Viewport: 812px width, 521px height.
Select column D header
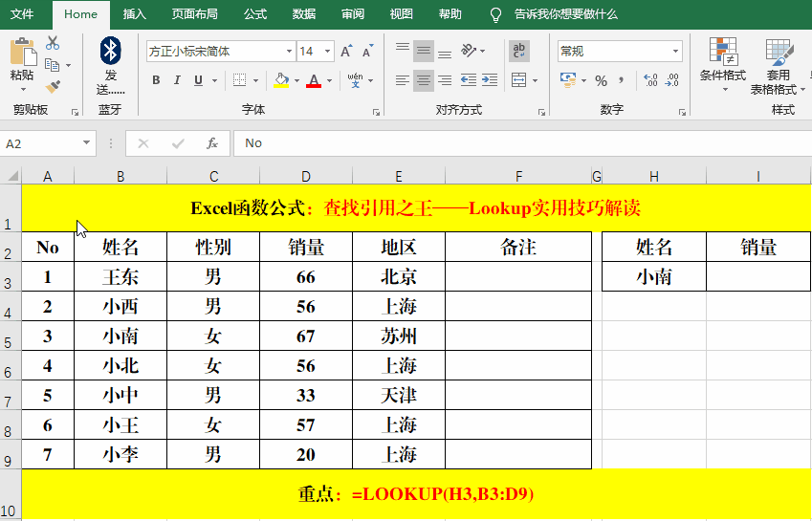click(x=306, y=177)
